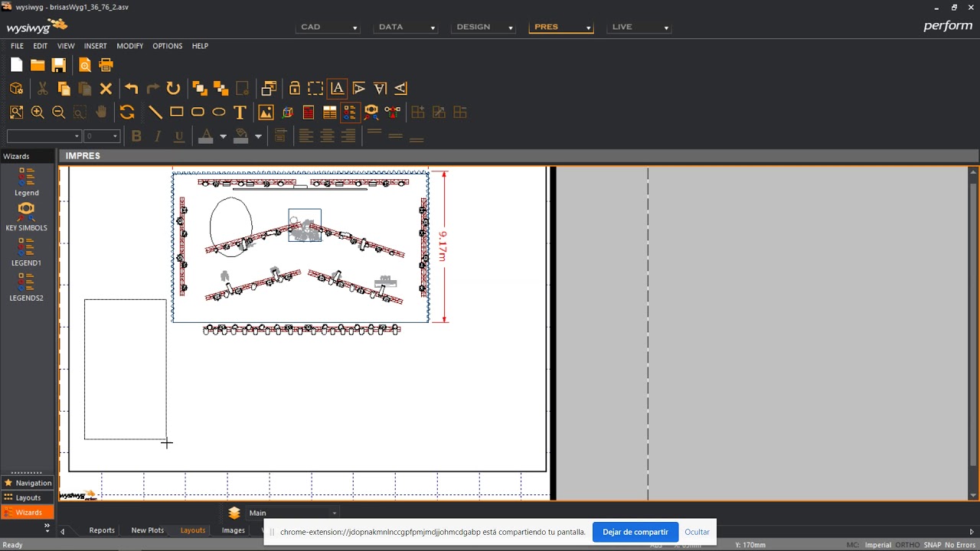980x551 pixels.
Task: Select the LEGENDS2 wizard
Action: coord(26,287)
